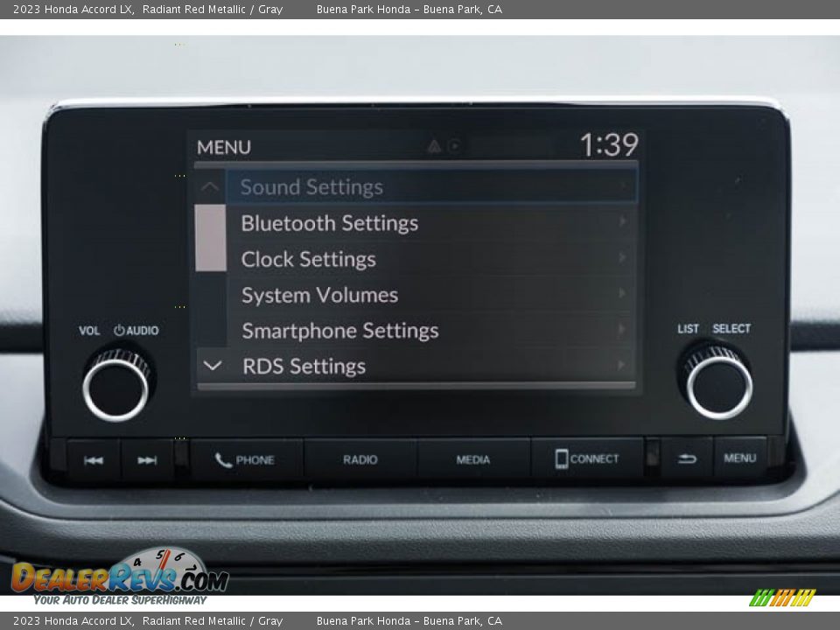Image resolution: width=840 pixels, height=630 pixels.
Task: Push the MEDIA button
Action: point(473,459)
